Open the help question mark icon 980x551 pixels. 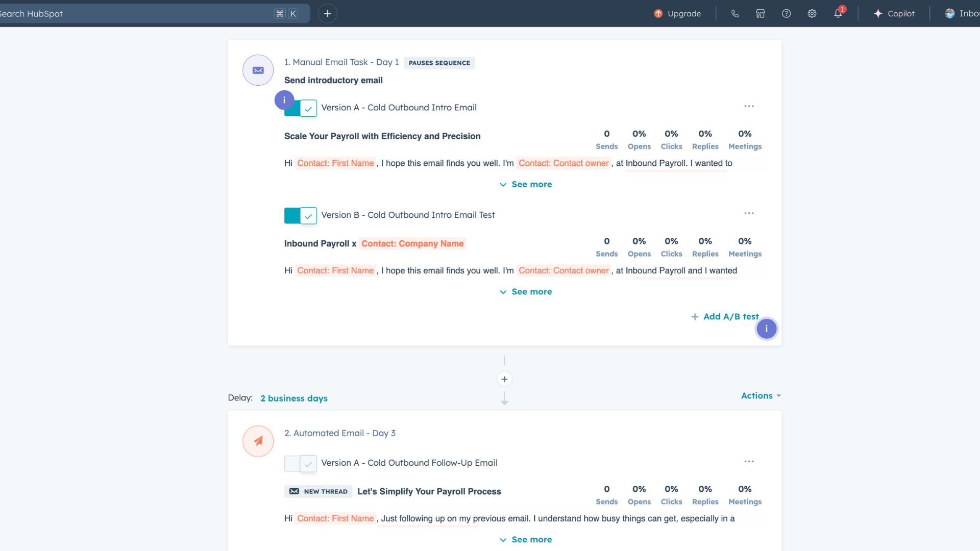[x=786, y=14]
